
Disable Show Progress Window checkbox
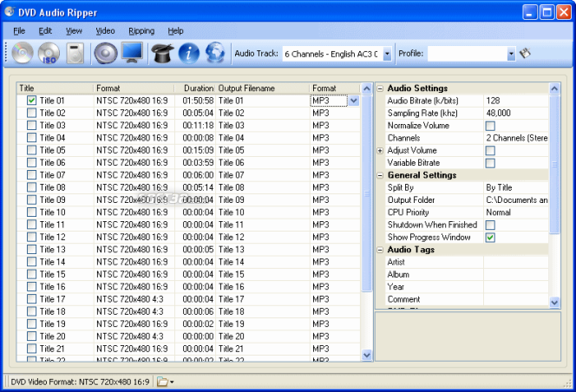[x=490, y=238]
